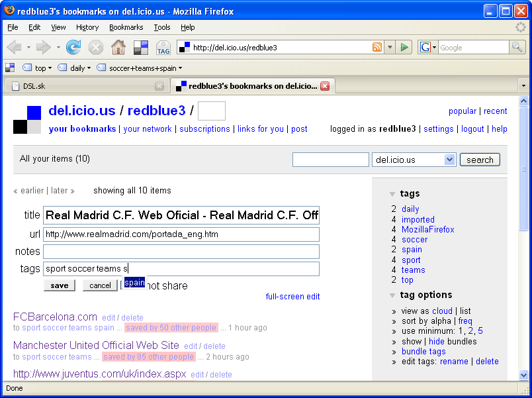Go to the Home page
This screenshot has width=532, height=398.
(x=118, y=48)
